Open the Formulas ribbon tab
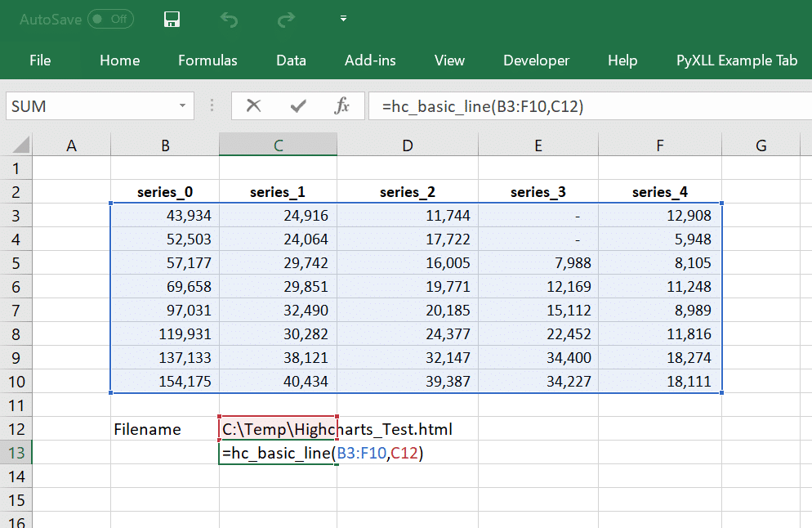 coord(207,60)
